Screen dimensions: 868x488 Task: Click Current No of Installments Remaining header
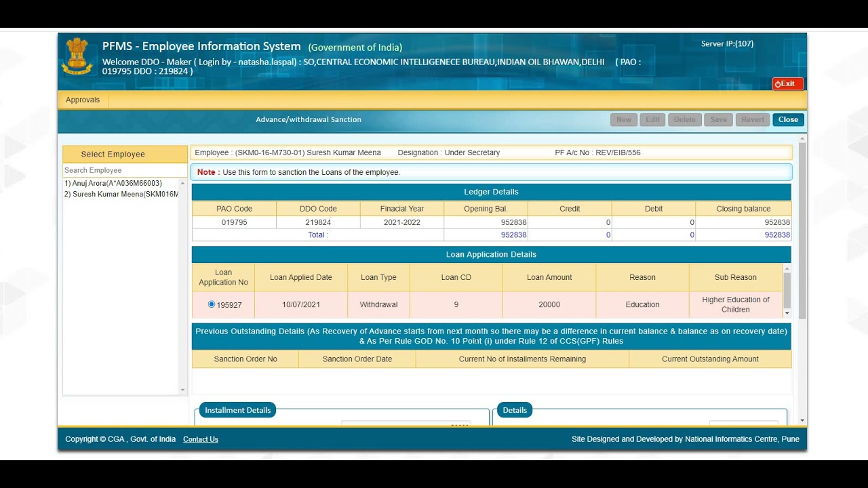coord(522,359)
